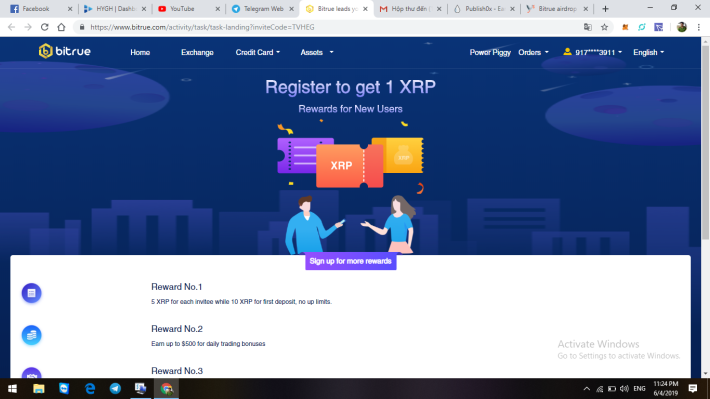Open the taskbar clock 11:24 PM
Image resolution: width=710 pixels, height=399 pixels.
coord(665,389)
